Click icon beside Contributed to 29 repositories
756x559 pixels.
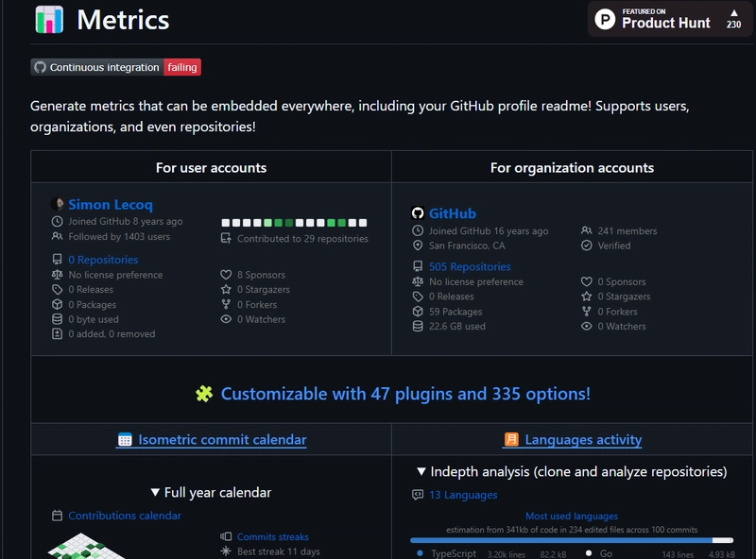point(226,238)
